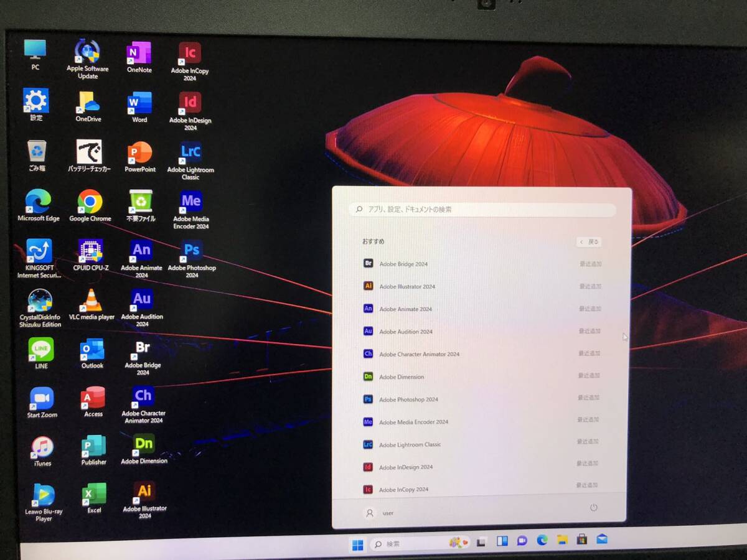Open Adobe Audition 2024 desktop shortcut
This screenshot has width=747, height=560.
[142, 307]
